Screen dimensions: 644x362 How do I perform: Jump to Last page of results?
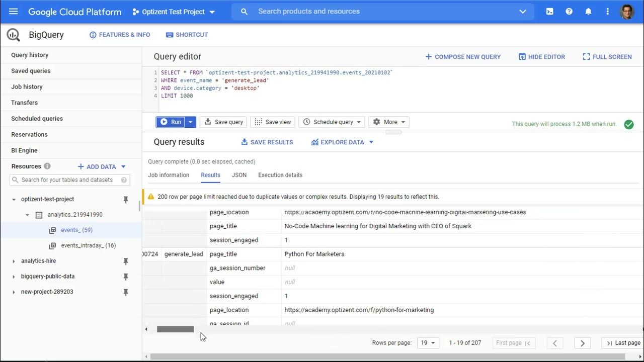[x=623, y=343]
